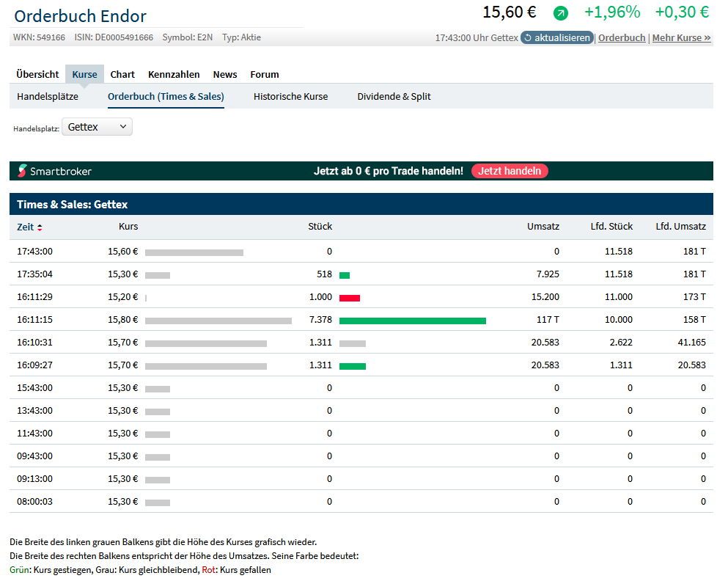This screenshot has width=728, height=581.
Task: Click the Zeit column sort arrows
Action: tap(40, 227)
